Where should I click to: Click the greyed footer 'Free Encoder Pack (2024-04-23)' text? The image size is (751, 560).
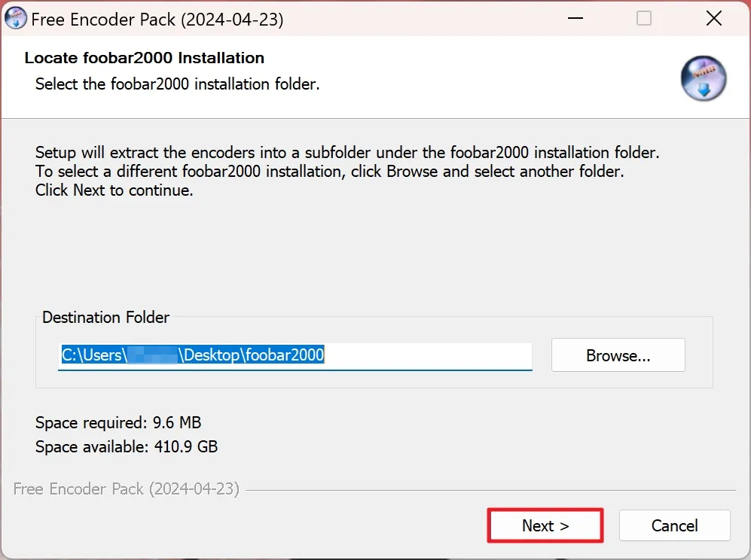[127, 488]
